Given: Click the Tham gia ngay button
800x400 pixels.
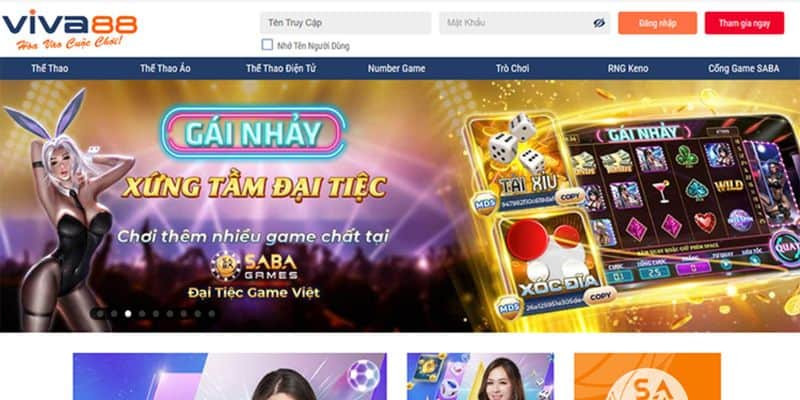Looking at the screenshot, I should tap(744, 23).
